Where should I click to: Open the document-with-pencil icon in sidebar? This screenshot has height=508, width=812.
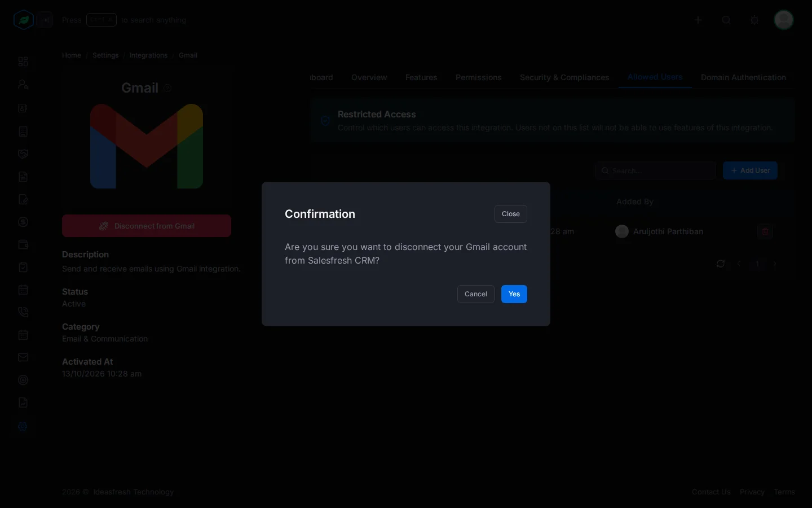pos(23,199)
